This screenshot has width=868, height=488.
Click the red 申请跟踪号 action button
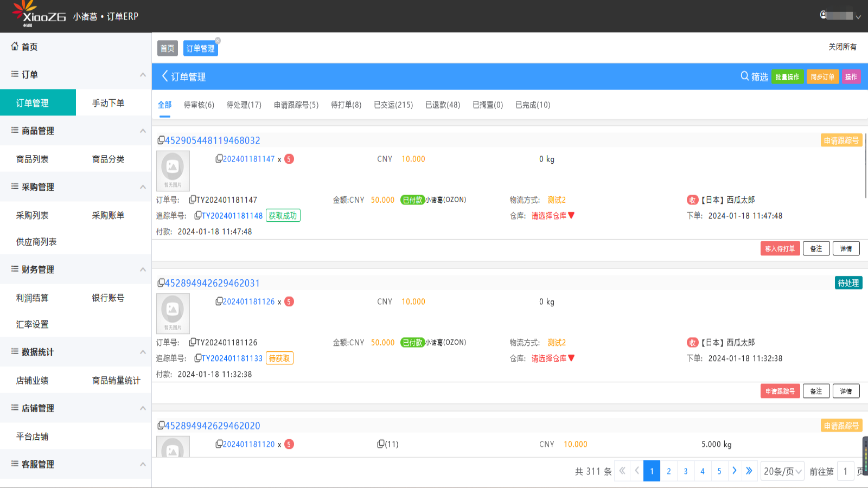click(x=780, y=391)
